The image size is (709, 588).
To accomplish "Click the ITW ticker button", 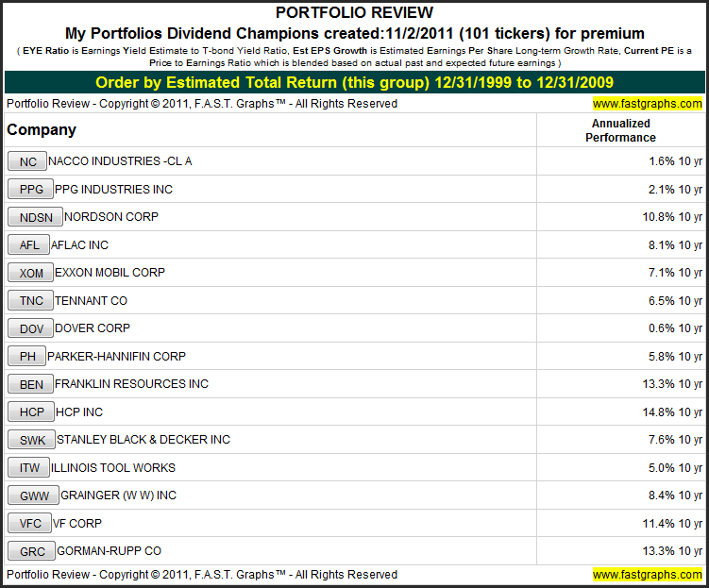I will [x=28, y=468].
